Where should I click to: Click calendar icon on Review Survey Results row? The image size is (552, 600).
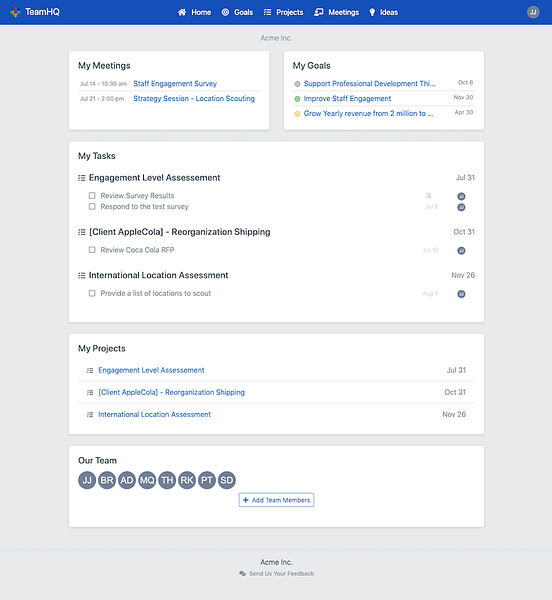[x=428, y=196]
